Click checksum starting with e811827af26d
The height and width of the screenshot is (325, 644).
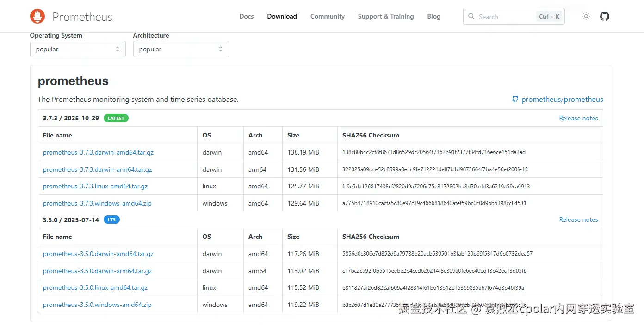(433, 287)
